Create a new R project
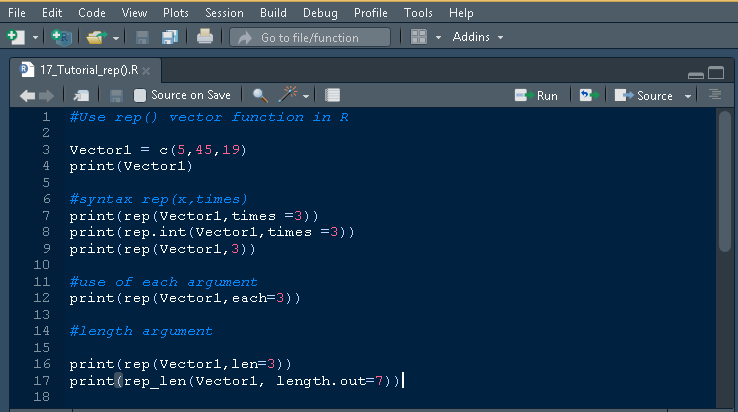 click(61, 37)
